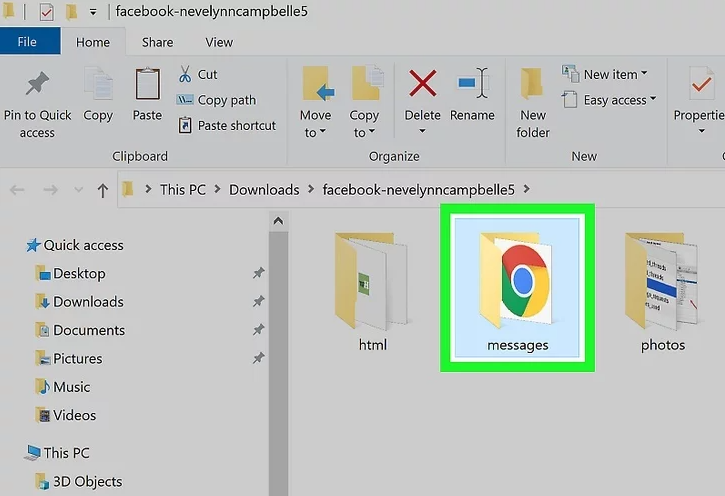
Task: Click the Cut scissors command
Action: (x=198, y=74)
